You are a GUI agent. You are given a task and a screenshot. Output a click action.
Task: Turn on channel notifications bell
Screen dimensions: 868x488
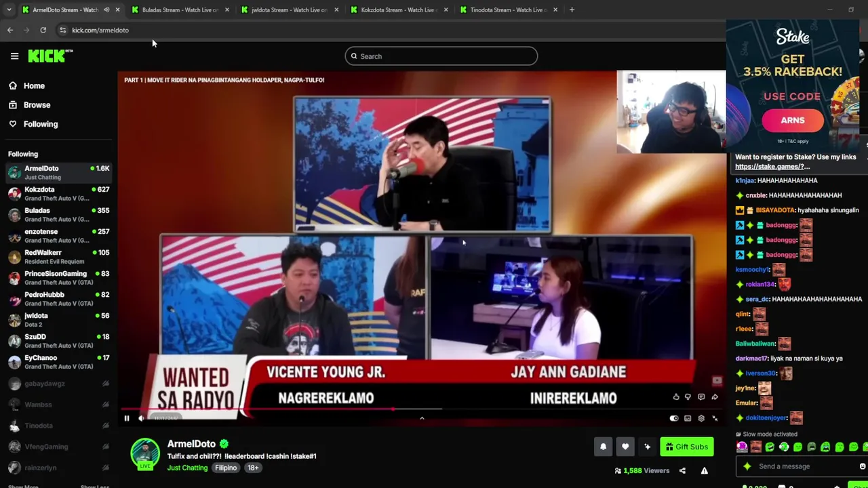coord(603,447)
